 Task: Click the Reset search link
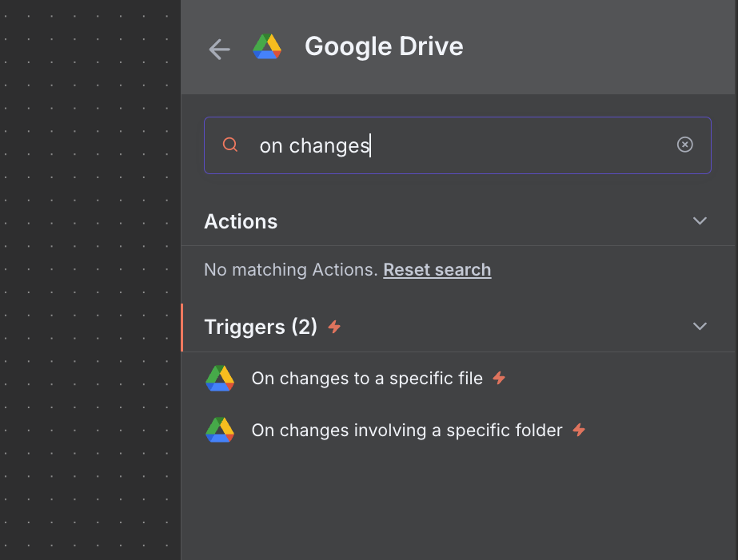pos(437,270)
